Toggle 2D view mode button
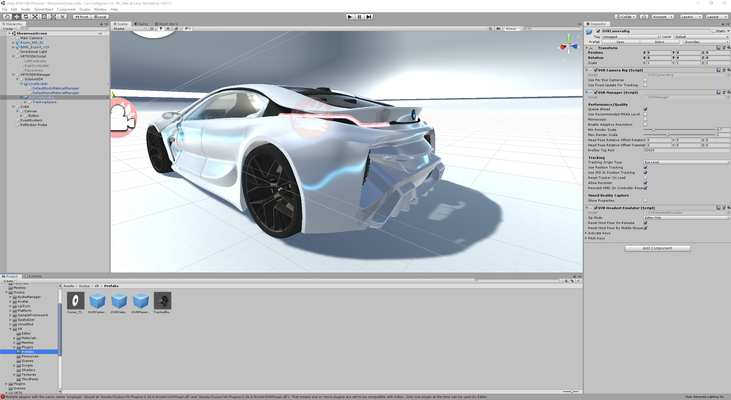Image resolution: width=731 pixels, height=400 pixels. (x=152, y=28)
